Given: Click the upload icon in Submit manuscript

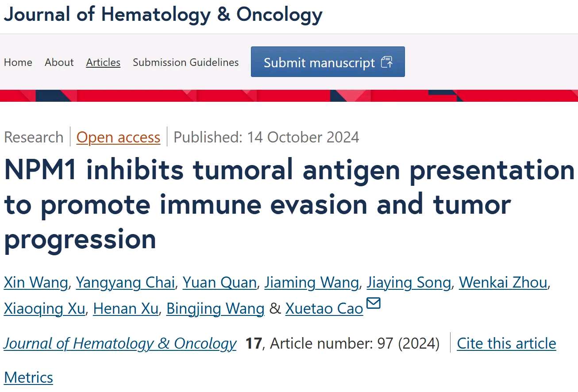Looking at the screenshot, I should click(386, 62).
